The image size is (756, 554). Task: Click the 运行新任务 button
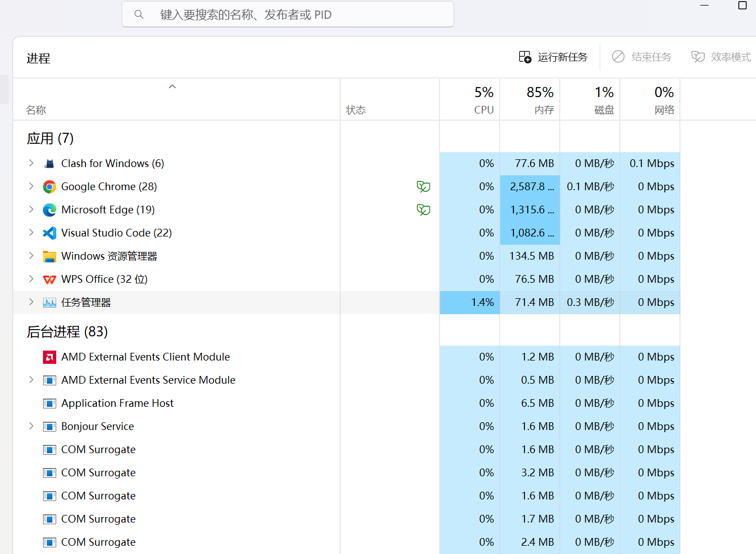pyautogui.click(x=553, y=57)
